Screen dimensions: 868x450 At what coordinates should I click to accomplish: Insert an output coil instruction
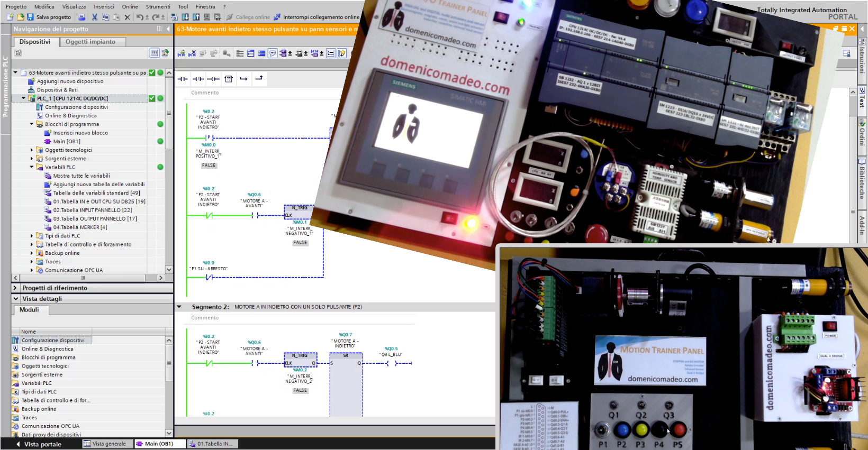213,79
